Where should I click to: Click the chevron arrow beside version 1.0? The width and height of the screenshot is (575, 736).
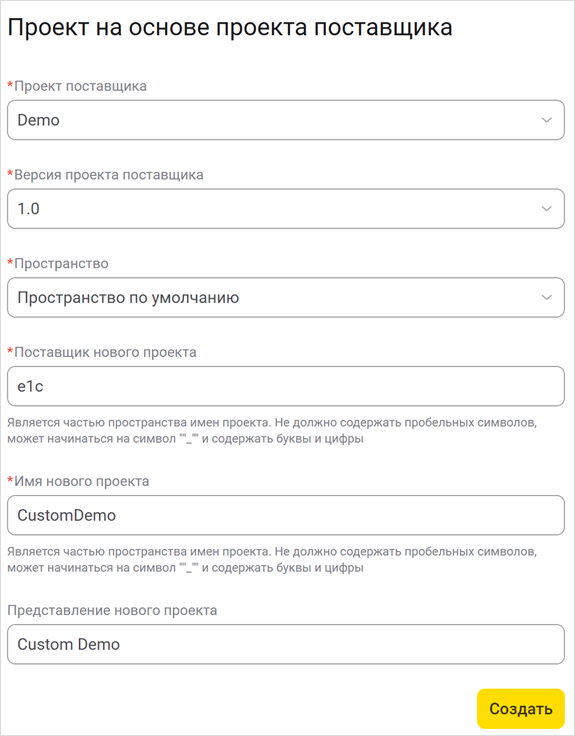tap(546, 208)
